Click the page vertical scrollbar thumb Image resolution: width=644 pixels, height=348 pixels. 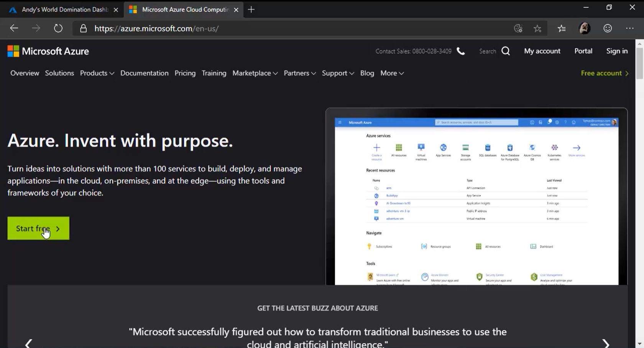click(x=639, y=64)
